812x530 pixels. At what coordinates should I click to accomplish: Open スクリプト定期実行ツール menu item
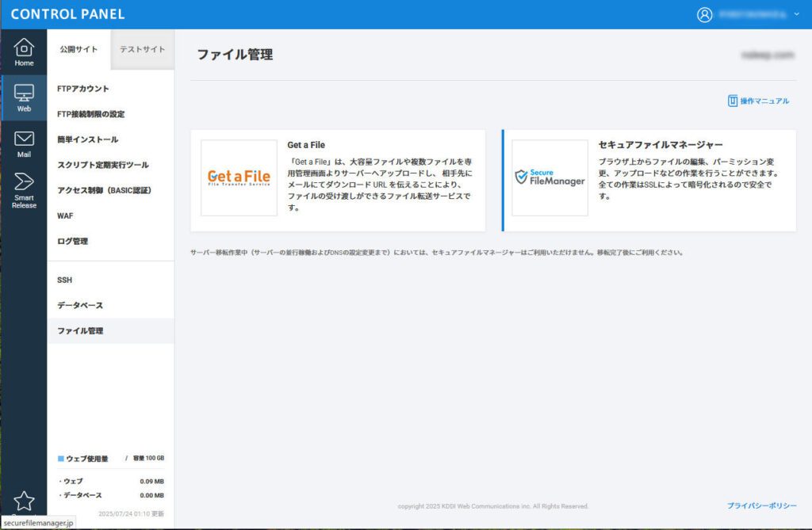pyautogui.click(x=102, y=165)
